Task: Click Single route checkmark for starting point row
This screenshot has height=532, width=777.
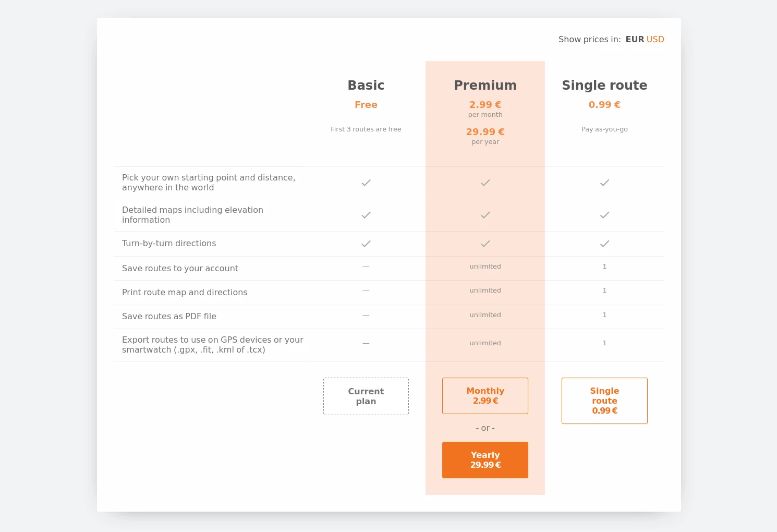Action: click(x=604, y=183)
